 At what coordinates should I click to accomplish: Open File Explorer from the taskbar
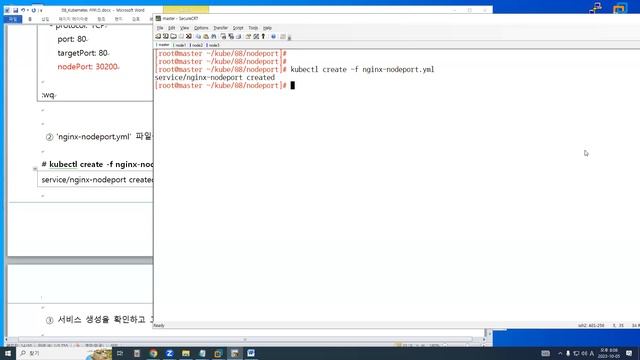coord(186,353)
